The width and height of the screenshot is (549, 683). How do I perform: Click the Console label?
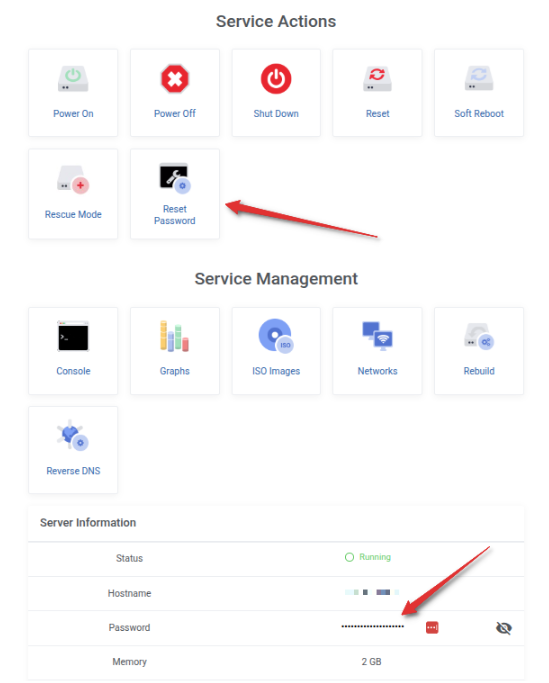(x=73, y=371)
